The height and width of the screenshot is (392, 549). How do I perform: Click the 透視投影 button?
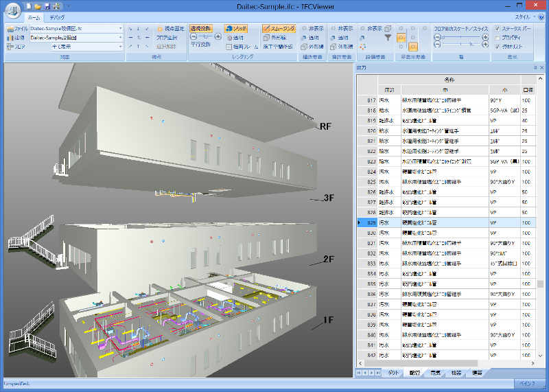(x=201, y=28)
